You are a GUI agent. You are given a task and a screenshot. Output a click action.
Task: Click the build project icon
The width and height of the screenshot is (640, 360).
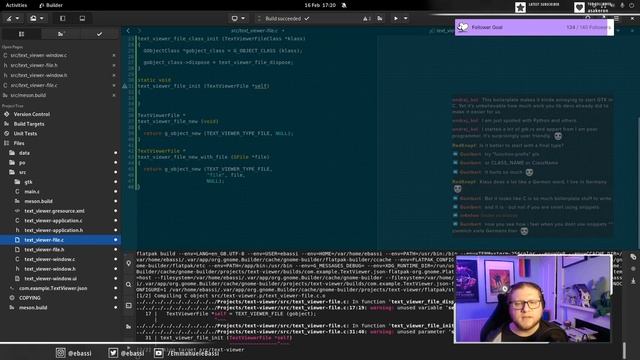380,18
